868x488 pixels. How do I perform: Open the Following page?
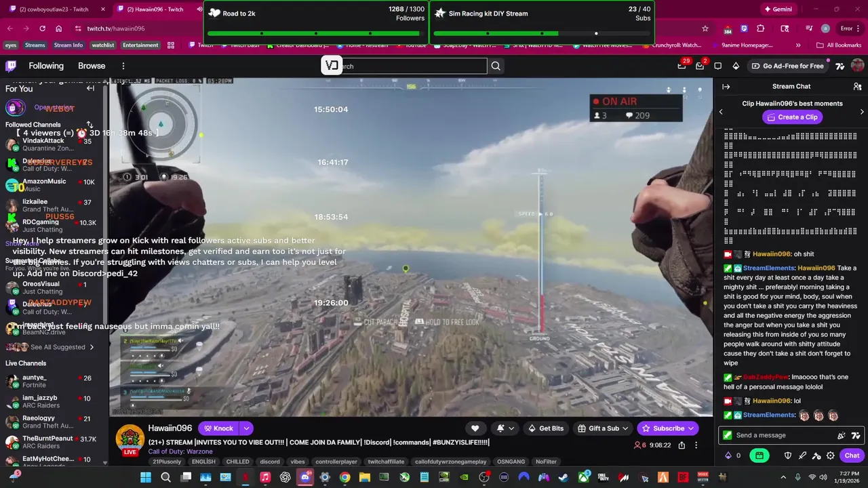(46, 66)
